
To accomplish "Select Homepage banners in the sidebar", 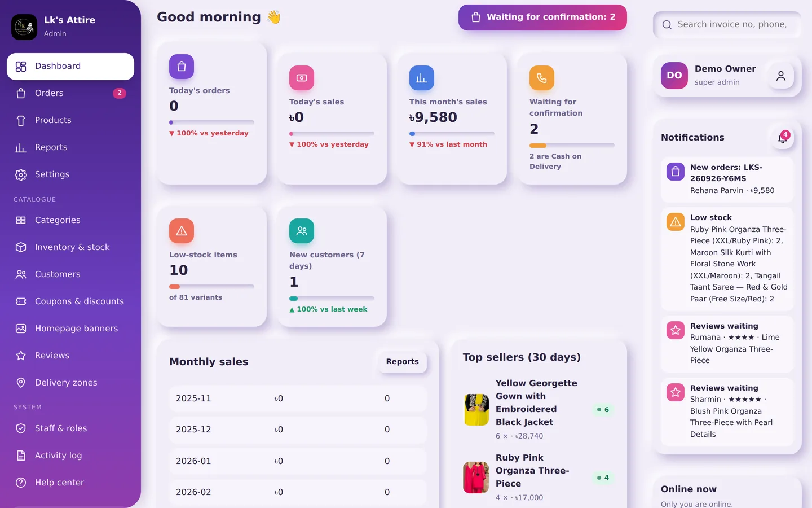I will (x=70, y=329).
